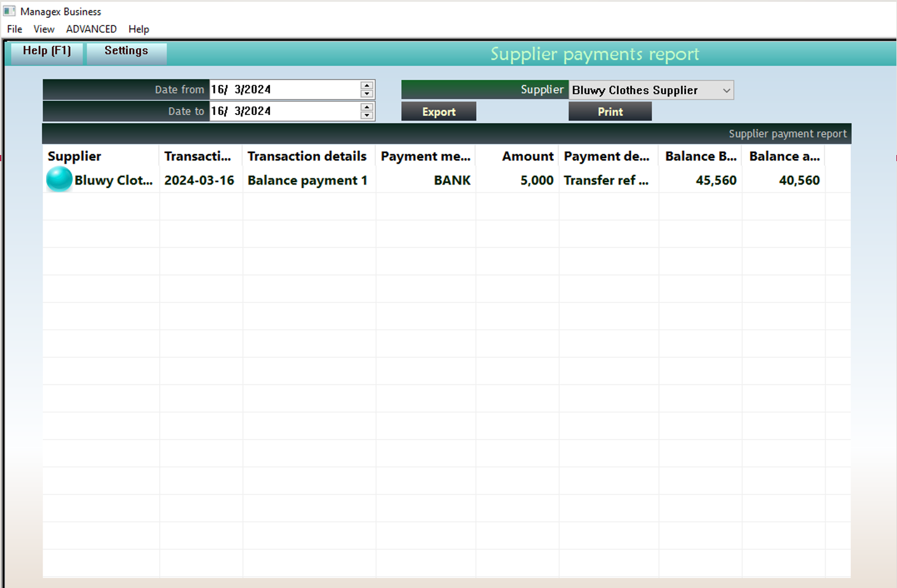Open the ADVANCED menu
Image resolution: width=897 pixels, height=588 pixels.
[x=91, y=29]
